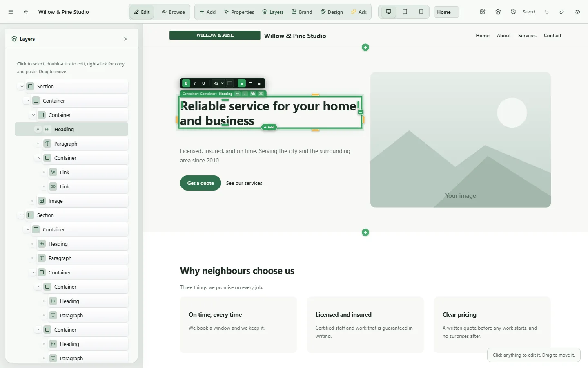Open the Properties panel
The width and height of the screenshot is (588, 368).
point(239,12)
